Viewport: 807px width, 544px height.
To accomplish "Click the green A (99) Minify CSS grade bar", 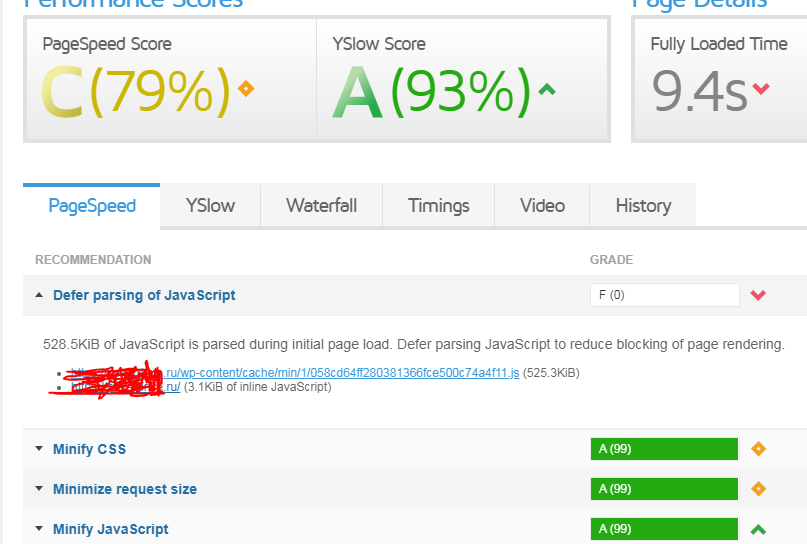I will pyautogui.click(x=664, y=449).
